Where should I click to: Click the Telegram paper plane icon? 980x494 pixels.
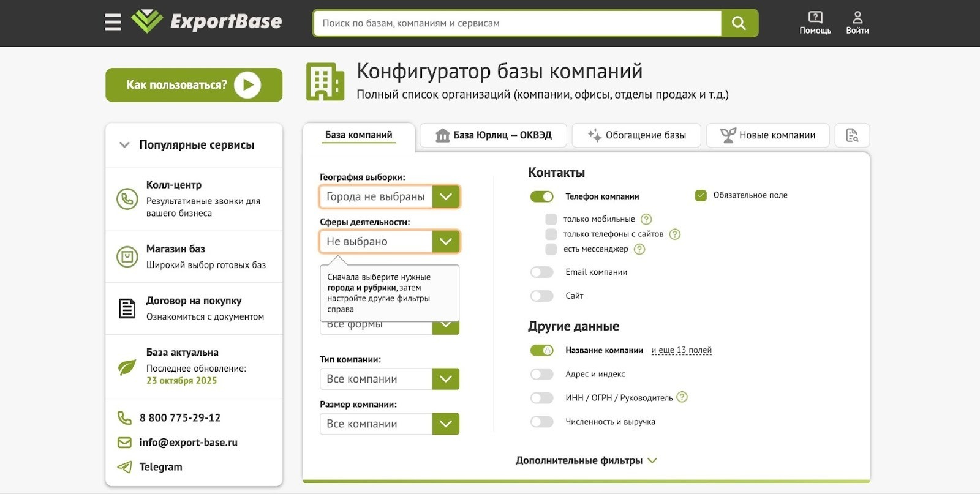pyautogui.click(x=124, y=467)
